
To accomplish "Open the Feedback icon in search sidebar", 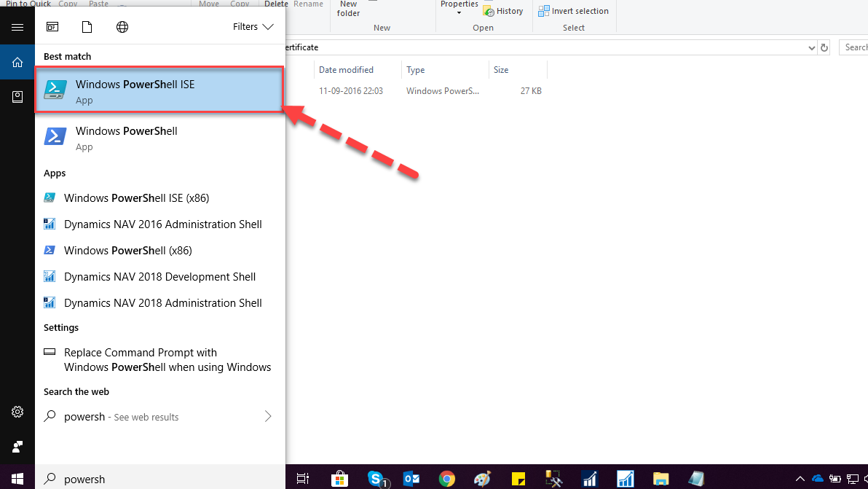I will click(17, 447).
